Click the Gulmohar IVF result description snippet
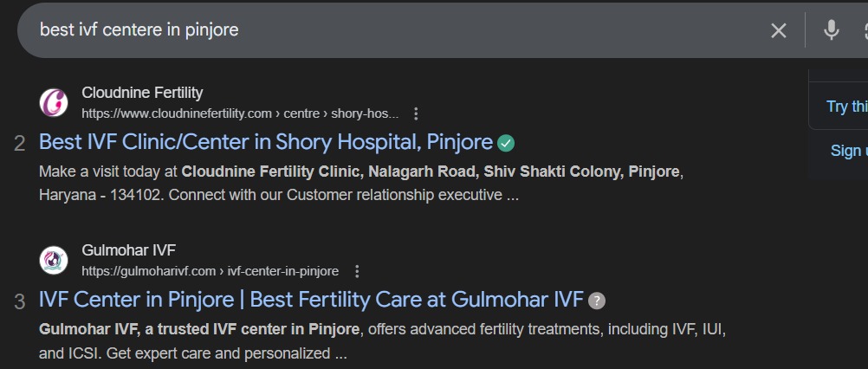The height and width of the screenshot is (369, 868). [381, 341]
